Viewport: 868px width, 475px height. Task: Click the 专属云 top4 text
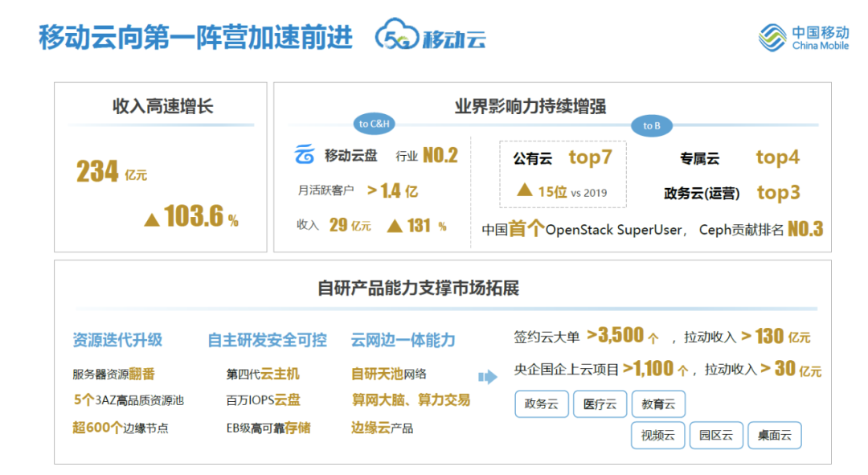739,158
